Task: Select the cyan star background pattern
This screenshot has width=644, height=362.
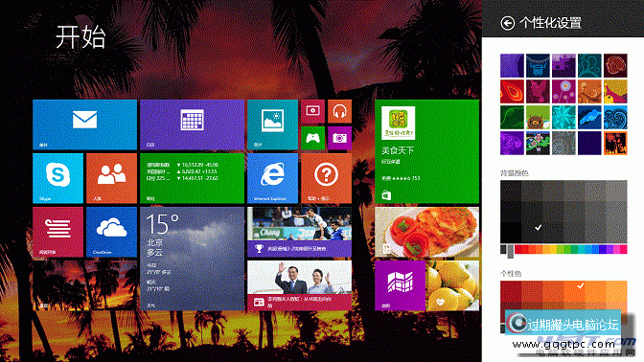Action: pyautogui.click(x=563, y=118)
